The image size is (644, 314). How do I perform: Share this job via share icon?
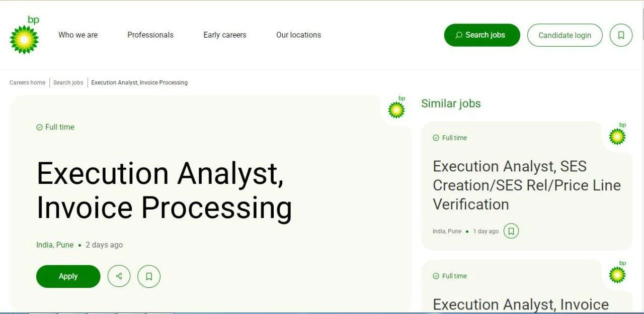pyautogui.click(x=119, y=276)
